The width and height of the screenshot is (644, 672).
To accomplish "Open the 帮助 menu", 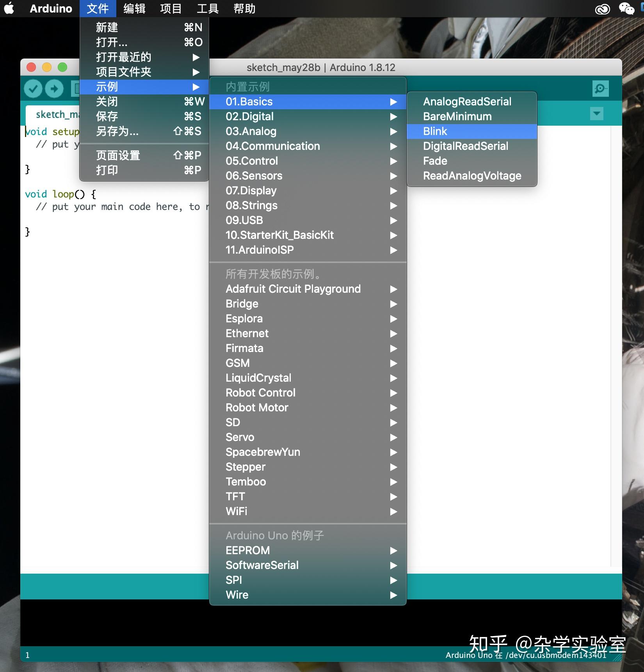I will pos(244,8).
